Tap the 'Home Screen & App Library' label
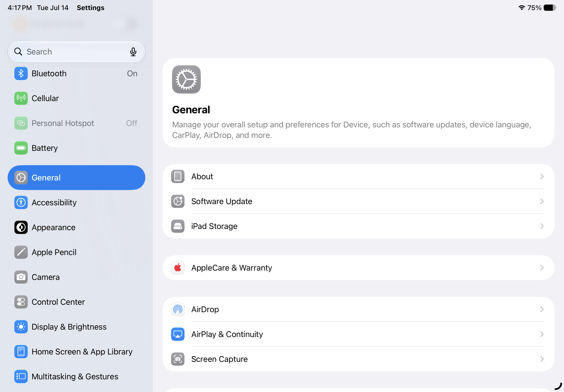The width and height of the screenshot is (564, 392). coord(82,351)
